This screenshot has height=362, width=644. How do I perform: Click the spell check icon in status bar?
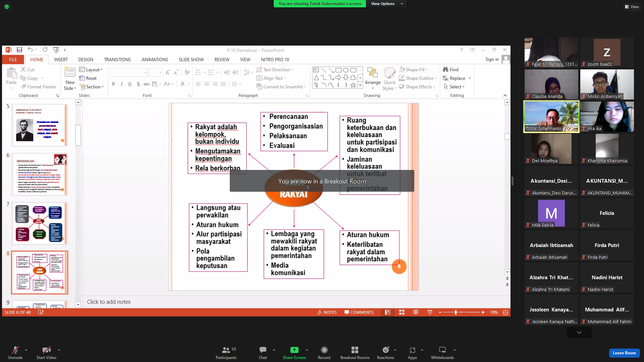click(41, 312)
